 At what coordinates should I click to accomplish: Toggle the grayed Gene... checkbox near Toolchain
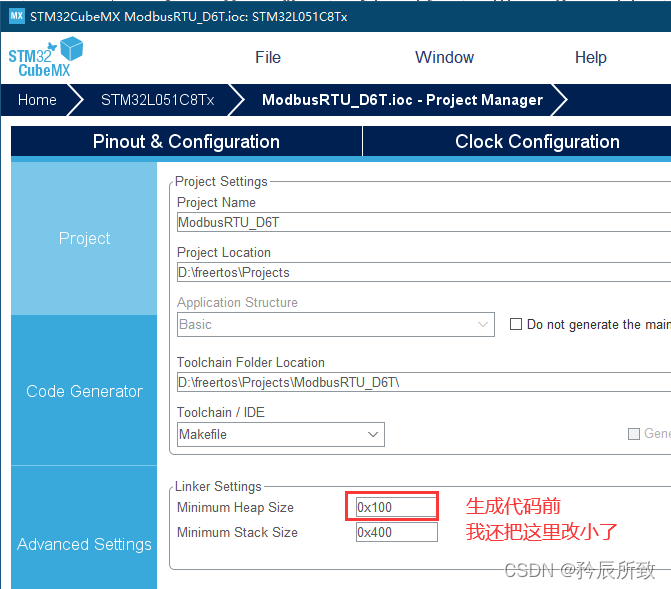(633, 434)
